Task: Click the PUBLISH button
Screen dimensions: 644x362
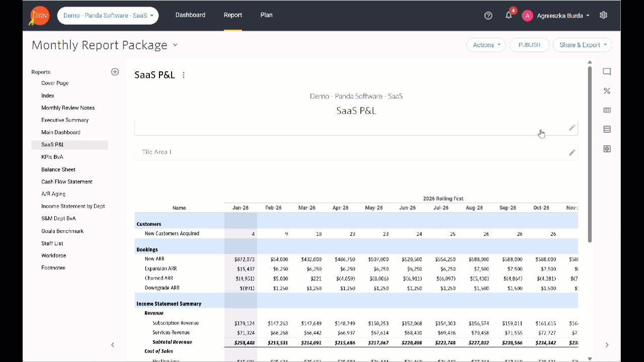Action: tap(529, 45)
